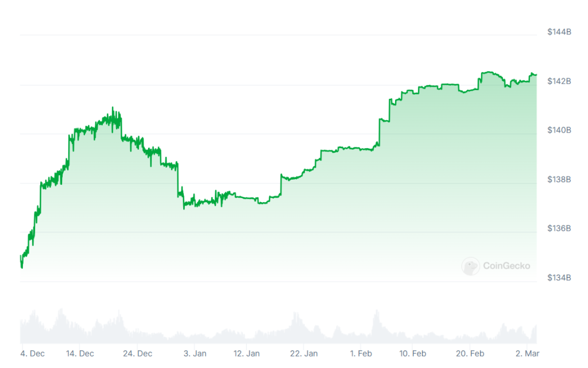Click the $138B y-axis label

[x=559, y=180]
